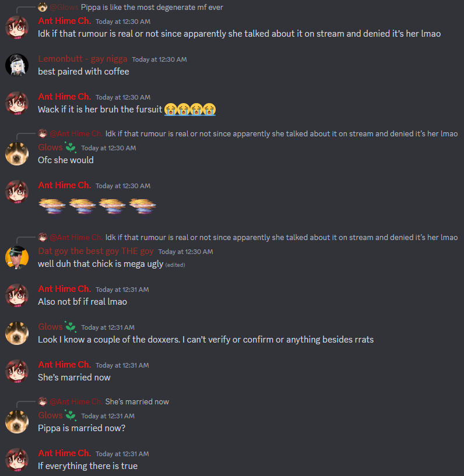Click the @Ant Hime Ch. mention above the Dat goy message
The image size is (464, 476).
[x=76, y=237]
